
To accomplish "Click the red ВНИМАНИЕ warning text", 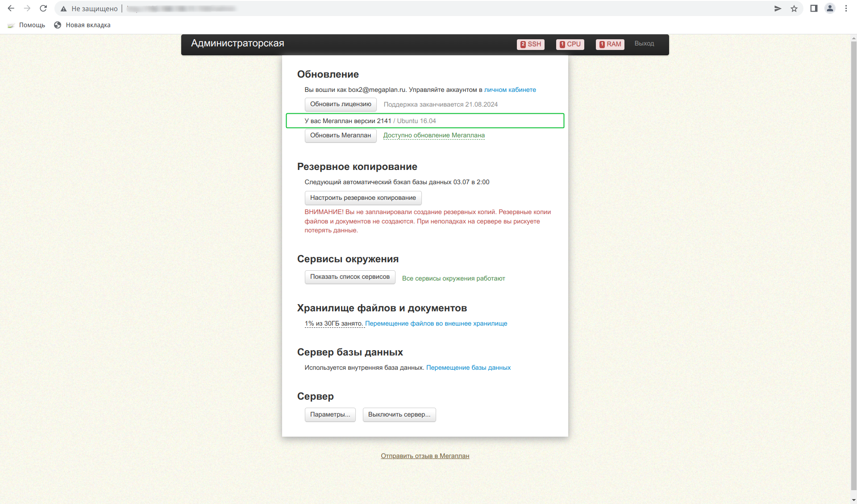I will (428, 221).
